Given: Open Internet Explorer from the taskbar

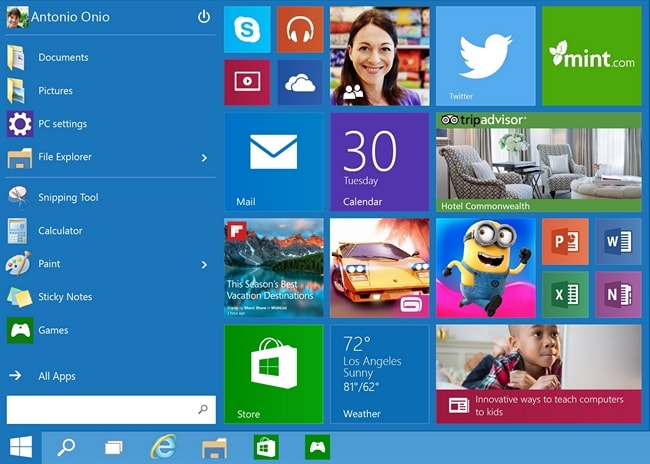Looking at the screenshot, I should point(163,447).
